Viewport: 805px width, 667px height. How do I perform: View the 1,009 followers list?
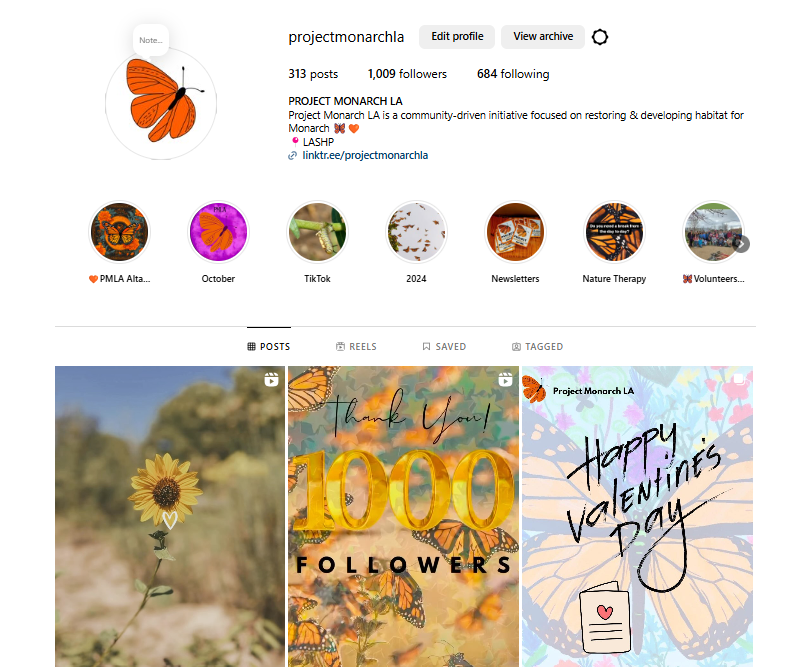[407, 74]
